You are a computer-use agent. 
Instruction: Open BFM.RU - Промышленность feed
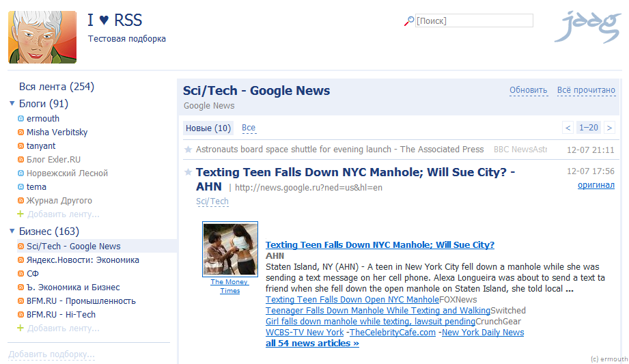point(81,300)
